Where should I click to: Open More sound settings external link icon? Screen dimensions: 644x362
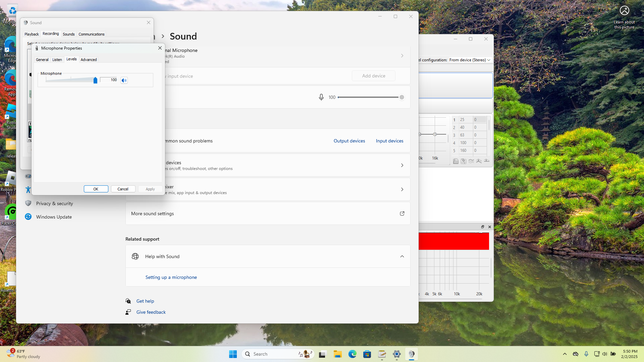click(402, 214)
